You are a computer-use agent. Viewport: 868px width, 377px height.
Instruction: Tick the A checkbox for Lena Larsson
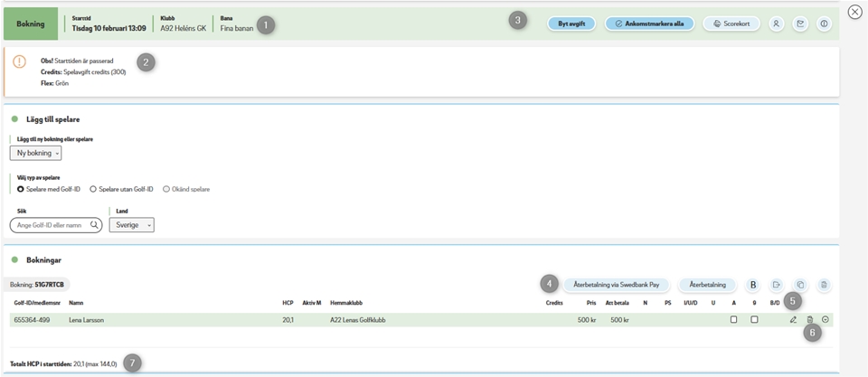pyautogui.click(x=733, y=320)
